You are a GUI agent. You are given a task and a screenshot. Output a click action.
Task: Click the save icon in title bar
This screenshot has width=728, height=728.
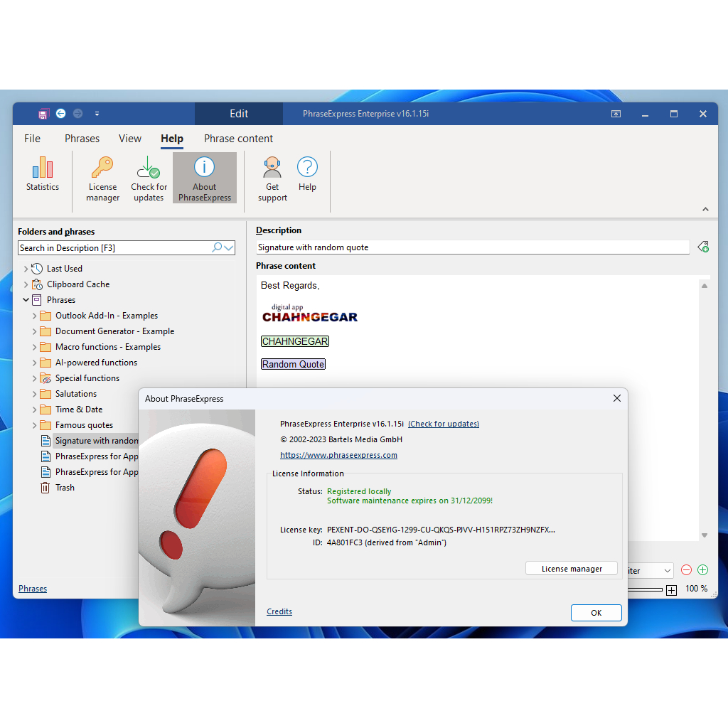[43, 114]
